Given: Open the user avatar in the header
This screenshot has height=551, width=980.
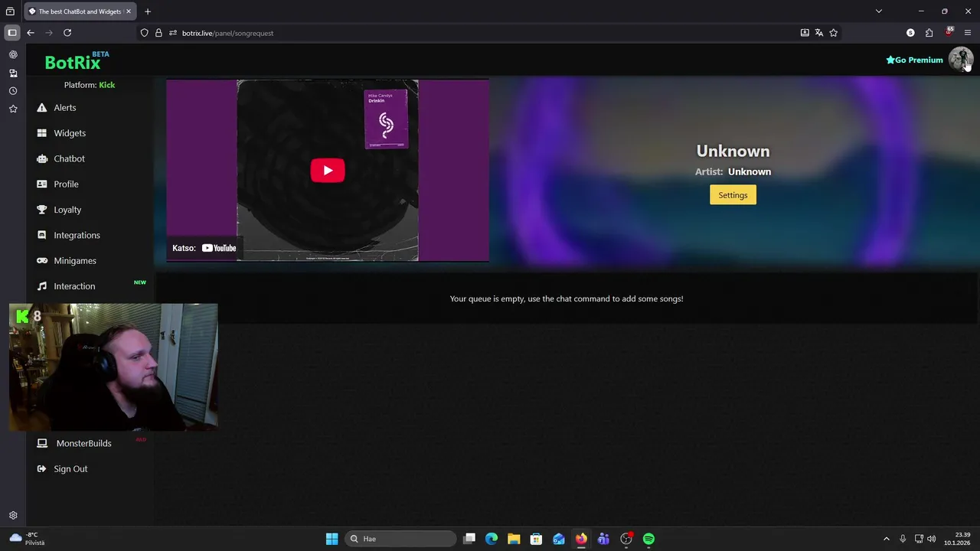Looking at the screenshot, I should click(x=960, y=60).
